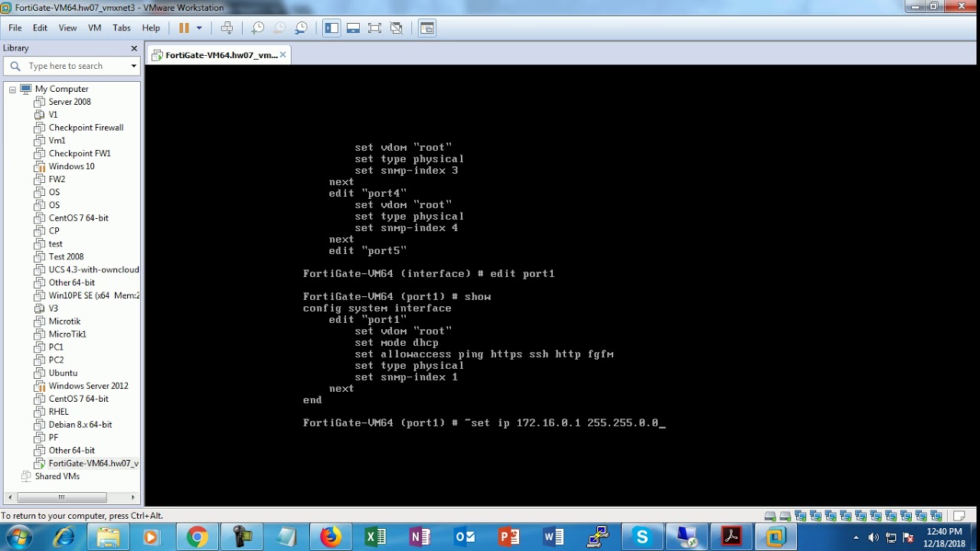The height and width of the screenshot is (551, 980).
Task: Close the FortiGate-VM64 tab
Action: pos(283,54)
